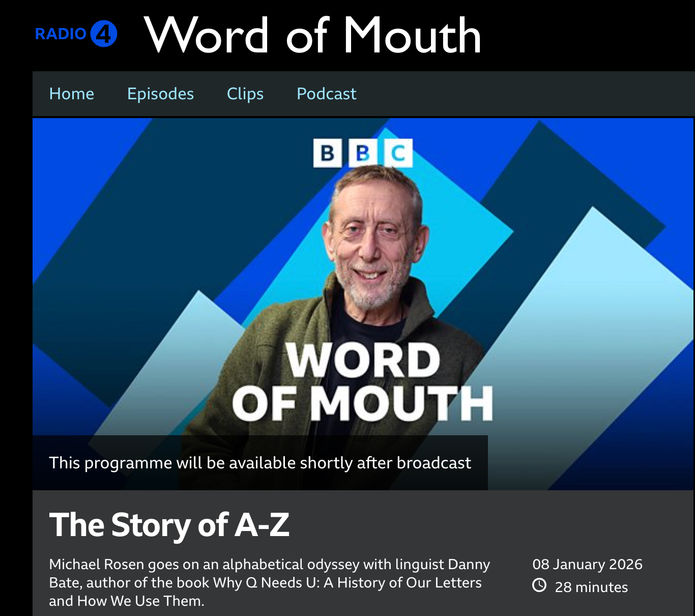Click the C block of BBC logo
This screenshot has height=616, width=695.
[x=398, y=153]
